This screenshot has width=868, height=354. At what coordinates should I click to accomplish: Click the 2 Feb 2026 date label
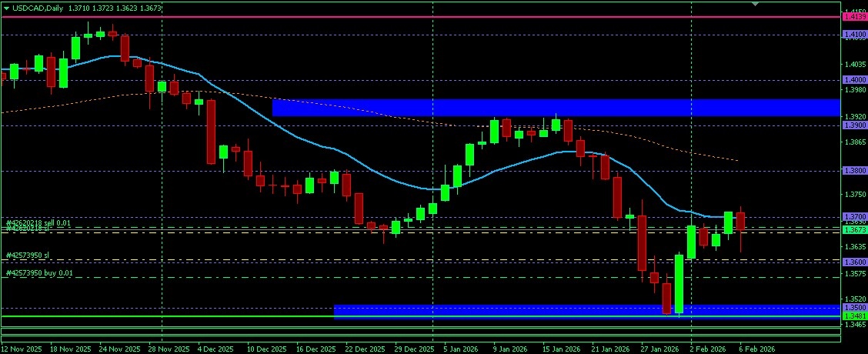pos(708,349)
